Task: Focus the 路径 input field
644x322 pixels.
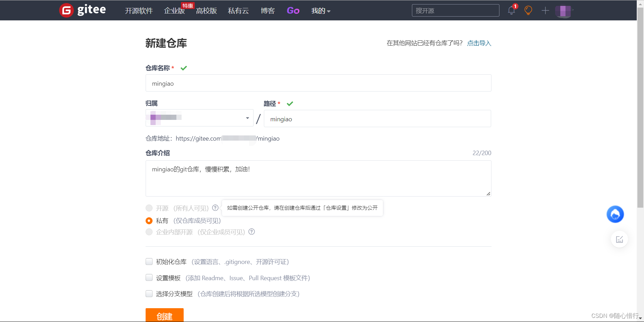Action: point(377,119)
